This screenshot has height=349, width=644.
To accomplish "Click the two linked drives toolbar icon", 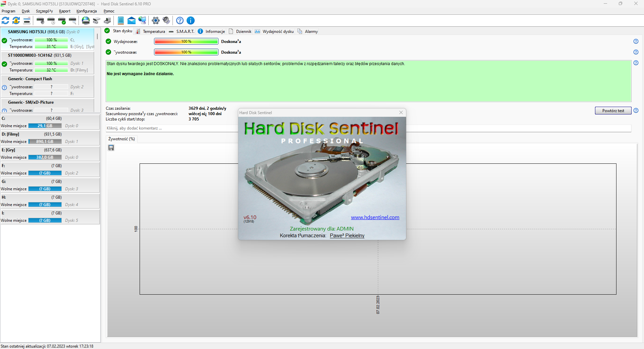I will [x=97, y=20].
